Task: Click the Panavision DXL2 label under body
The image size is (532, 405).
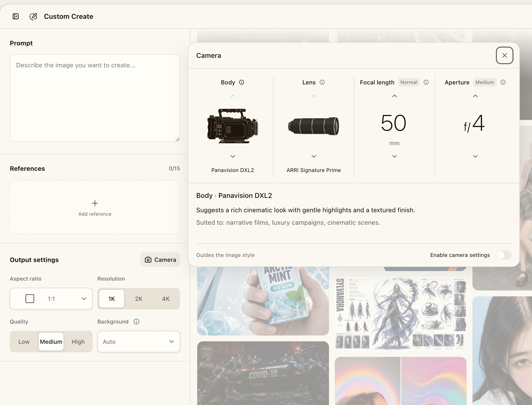Action: pyautogui.click(x=233, y=170)
